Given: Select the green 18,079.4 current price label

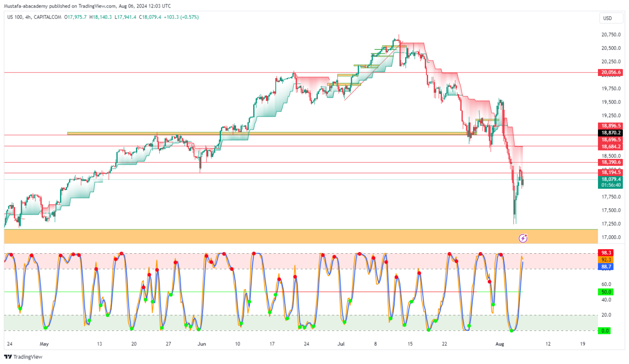Looking at the screenshot, I should pos(611,179).
